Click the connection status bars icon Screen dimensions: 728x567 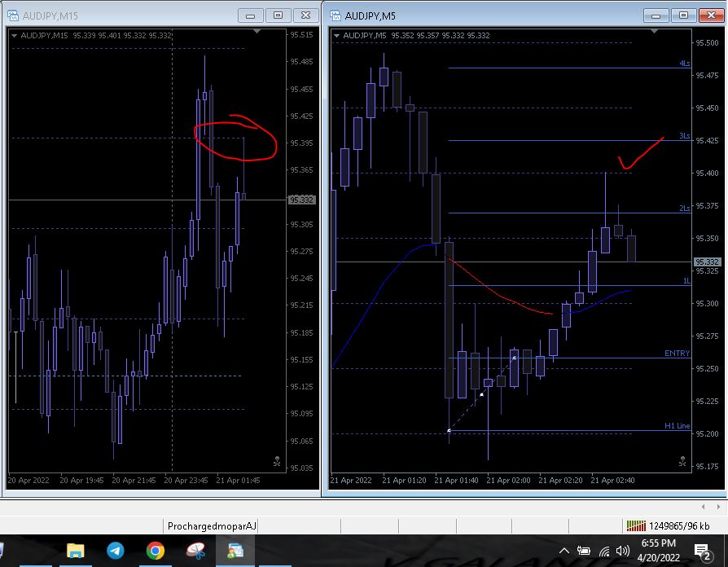pyautogui.click(x=636, y=525)
